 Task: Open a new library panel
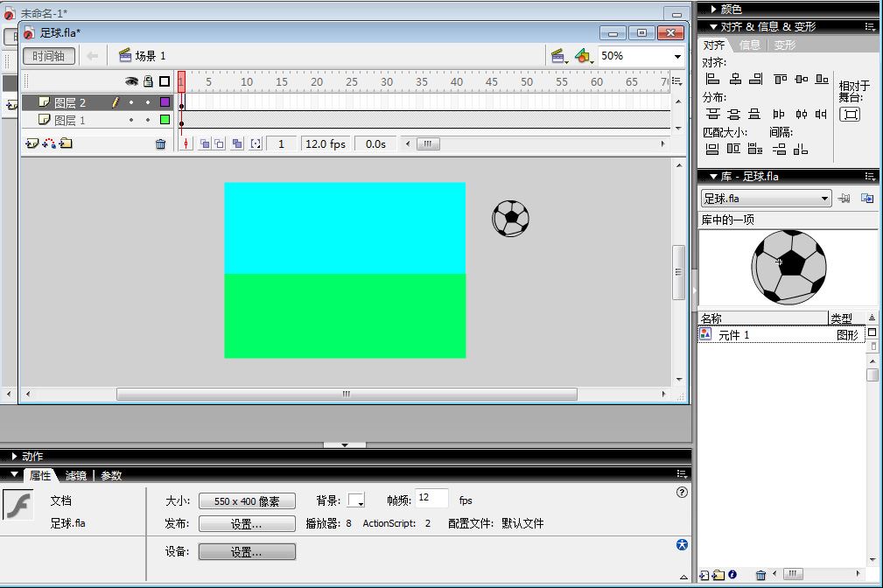867,199
